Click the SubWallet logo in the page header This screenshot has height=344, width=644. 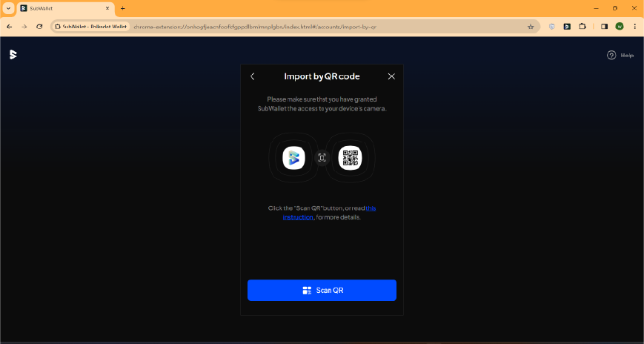[13, 54]
